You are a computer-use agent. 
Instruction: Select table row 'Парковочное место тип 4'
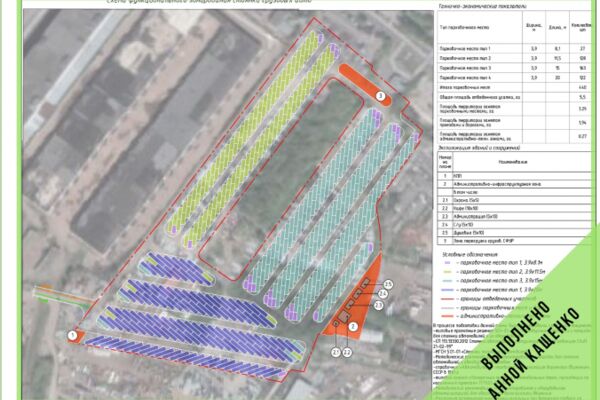[514, 77]
